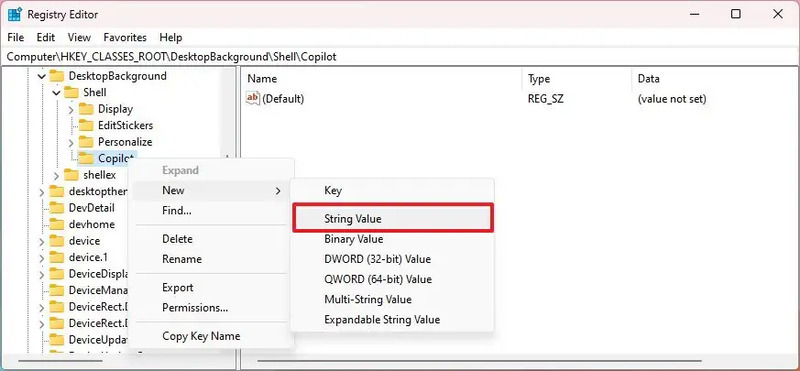The height and width of the screenshot is (371, 800).
Task: Open the View menu
Action: [x=79, y=37]
